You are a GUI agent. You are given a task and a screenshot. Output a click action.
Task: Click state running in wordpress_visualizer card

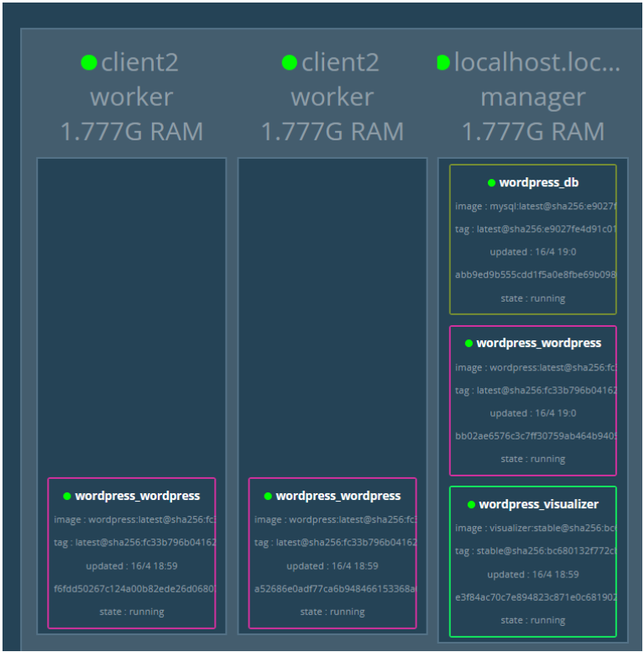[x=533, y=620]
